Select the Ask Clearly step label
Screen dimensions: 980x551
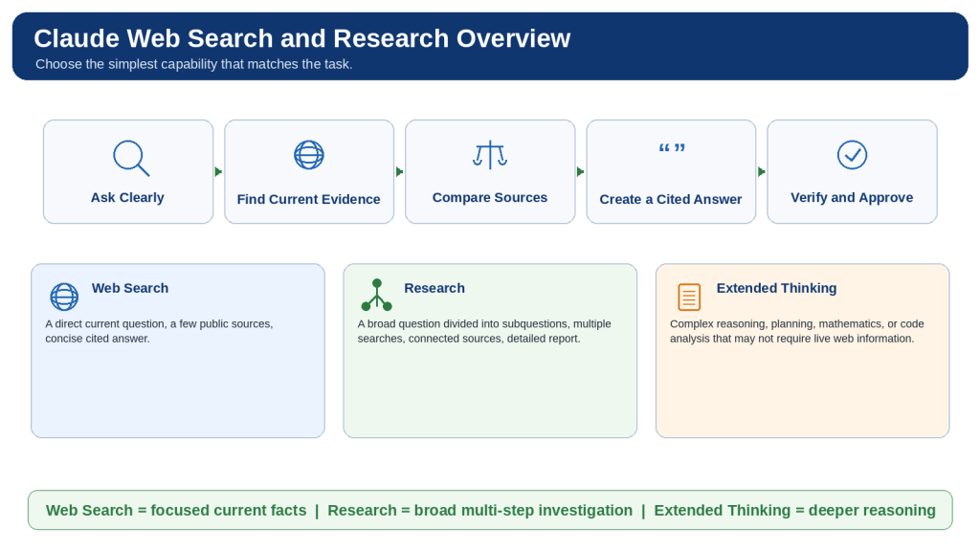[127, 197]
